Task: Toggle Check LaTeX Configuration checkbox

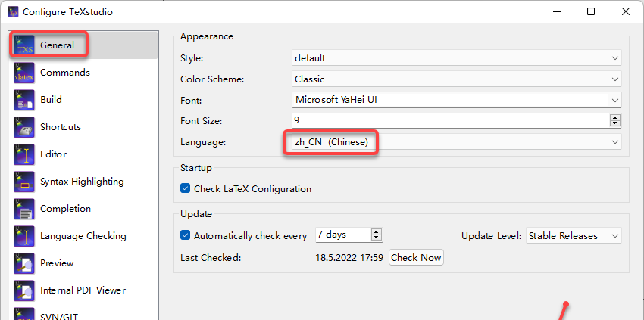Action: click(185, 188)
